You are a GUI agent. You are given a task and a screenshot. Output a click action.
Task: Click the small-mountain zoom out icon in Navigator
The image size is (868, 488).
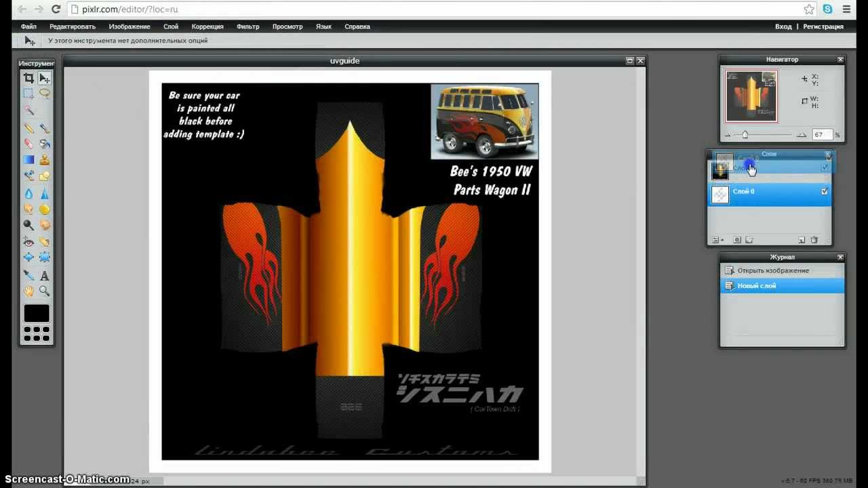[x=728, y=136]
